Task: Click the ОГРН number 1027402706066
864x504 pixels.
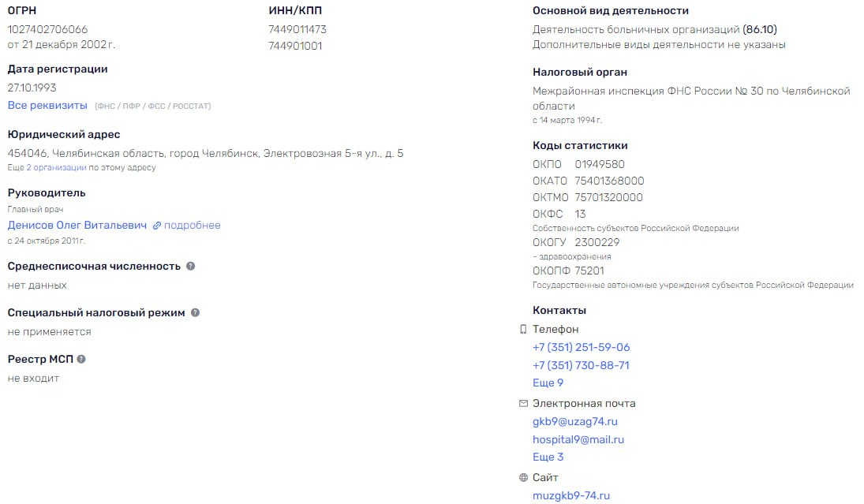Action: tap(47, 29)
